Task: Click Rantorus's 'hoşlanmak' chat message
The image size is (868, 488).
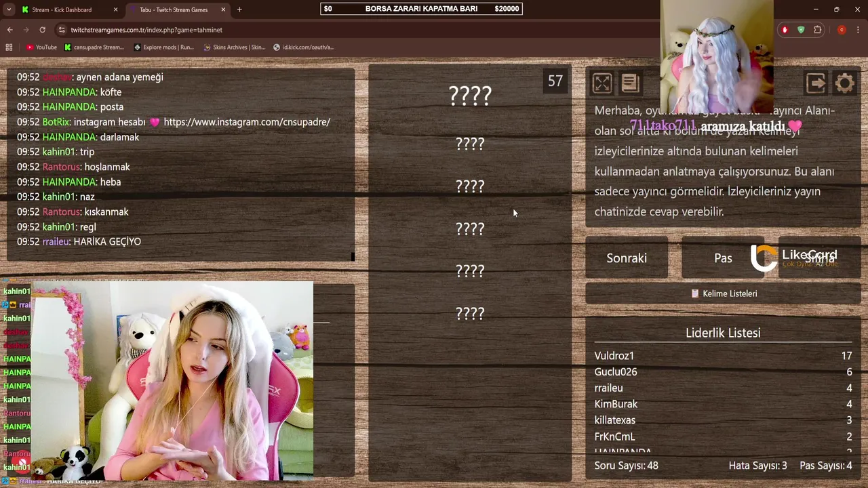Action: click(x=107, y=167)
